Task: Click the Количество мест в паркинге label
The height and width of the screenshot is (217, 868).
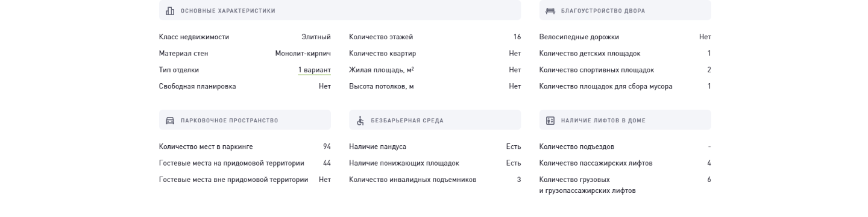Action: (x=206, y=146)
